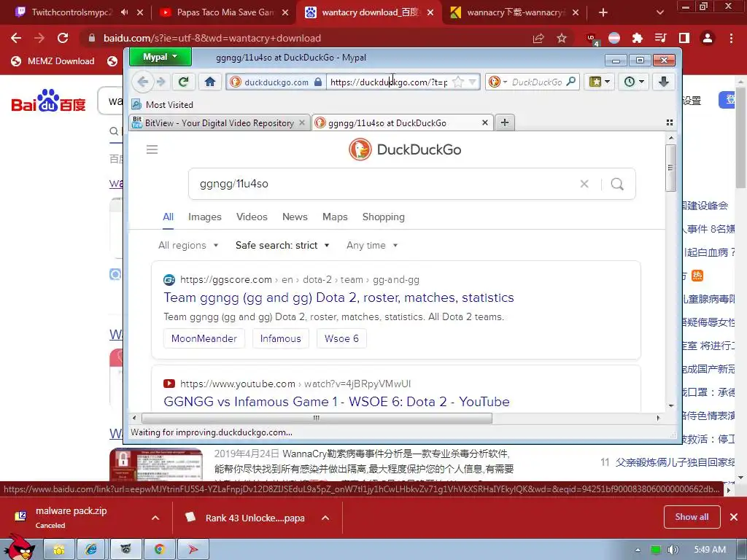Switch to Papas Taco Mia Save Game tab
This screenshot has height=560, width=747.
click(225, 12)
